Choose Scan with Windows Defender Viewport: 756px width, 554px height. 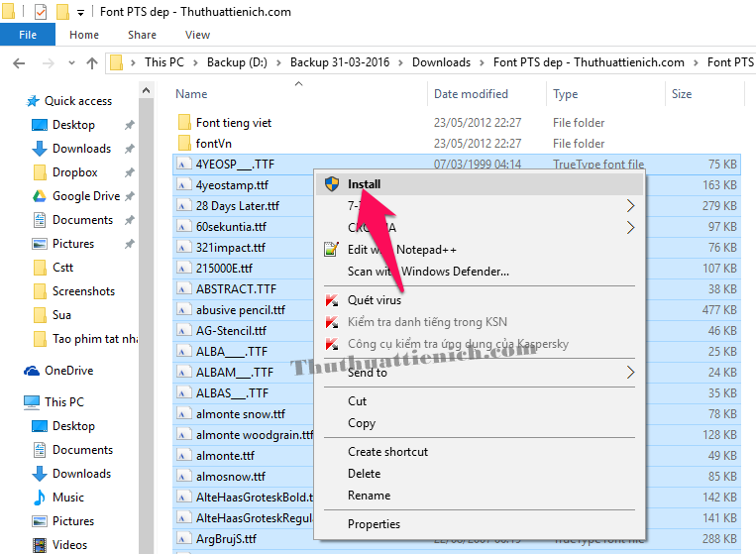(x=428, y=272)
